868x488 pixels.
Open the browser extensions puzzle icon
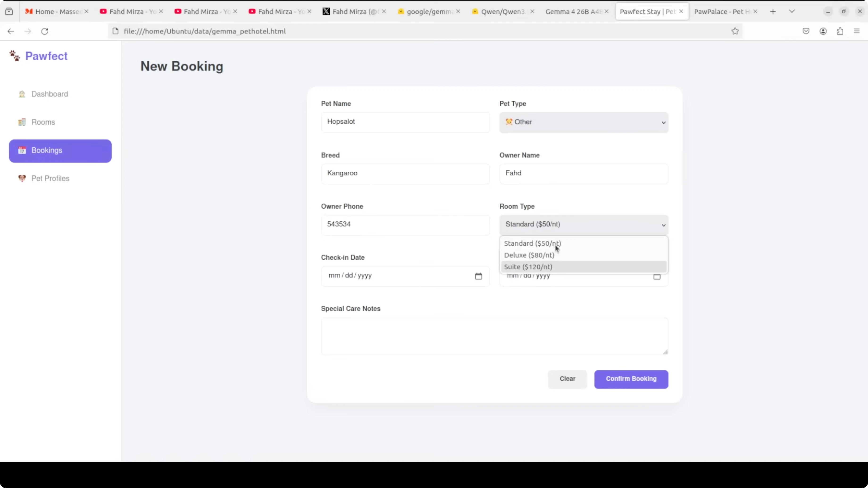pos(840,31)
